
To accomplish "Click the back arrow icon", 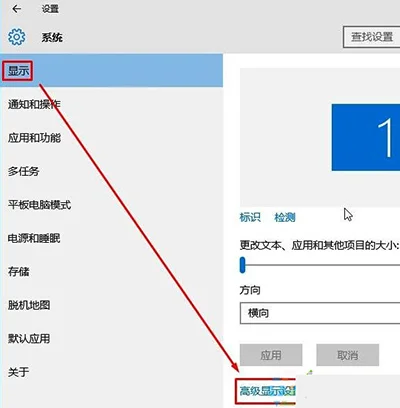I will [x=16, y=9].
